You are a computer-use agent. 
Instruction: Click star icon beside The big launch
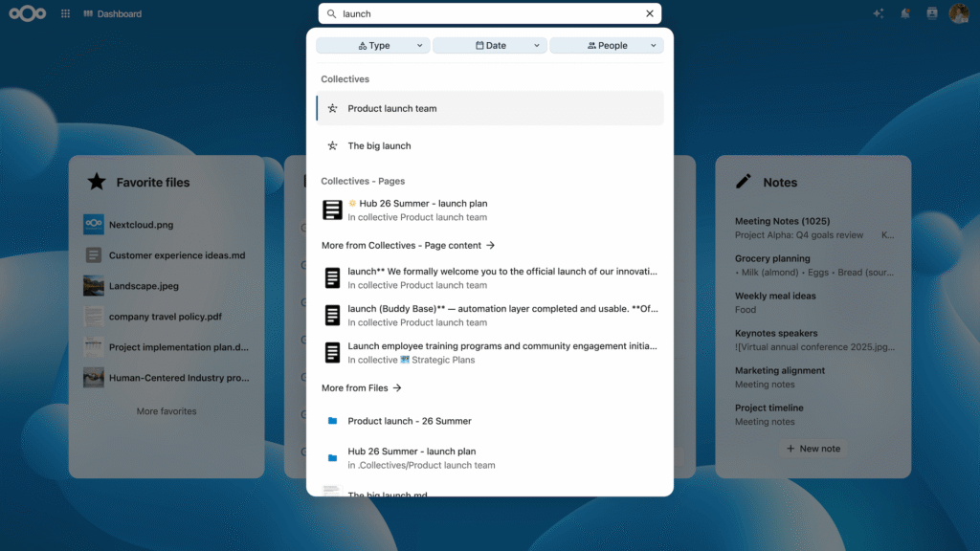[x=332, y=145]
